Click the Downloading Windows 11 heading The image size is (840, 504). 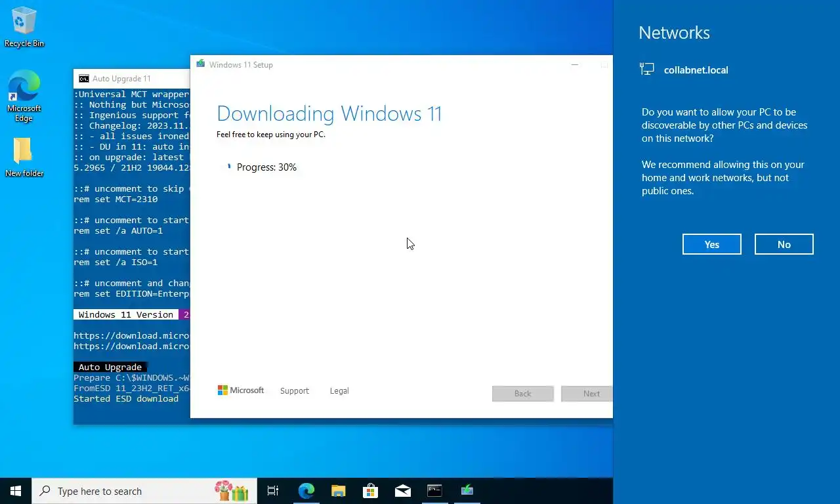tap(329, 114)
